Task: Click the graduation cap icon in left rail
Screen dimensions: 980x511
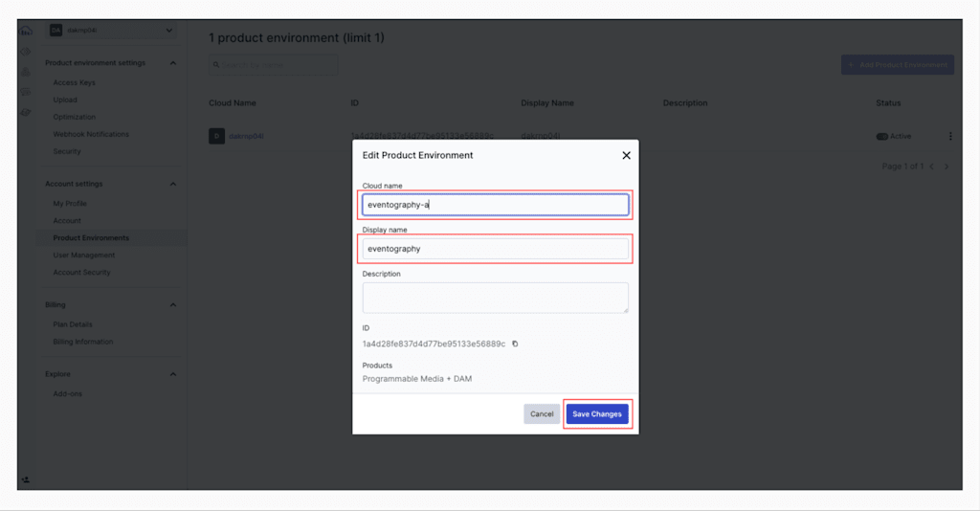Action: coord(26,111)
